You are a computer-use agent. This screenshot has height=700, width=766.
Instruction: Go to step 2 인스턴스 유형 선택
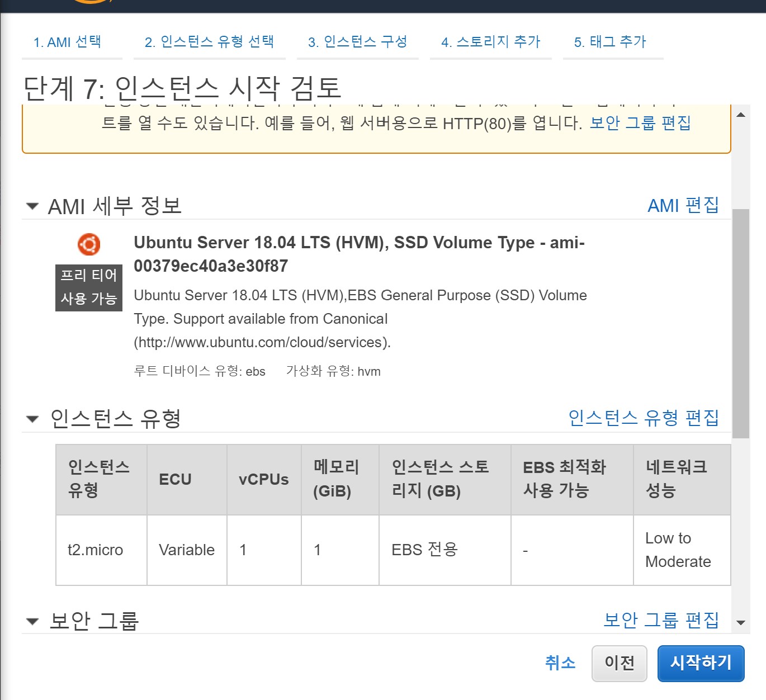coord(209,42)
